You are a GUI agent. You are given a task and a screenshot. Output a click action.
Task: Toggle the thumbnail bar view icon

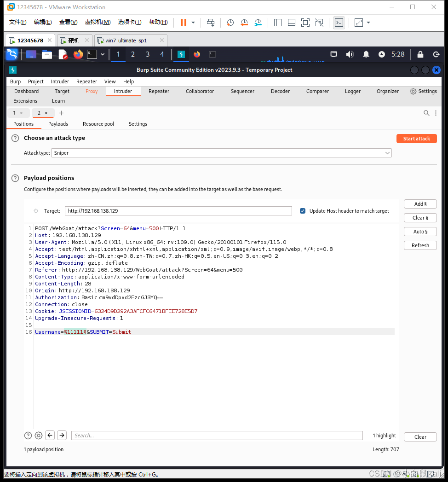point(292,23)
